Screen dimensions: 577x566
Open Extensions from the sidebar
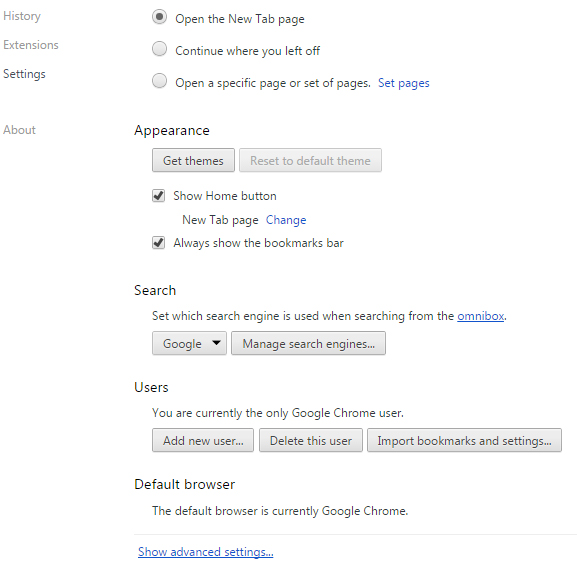pyautogui.click(x=31, y=45)
